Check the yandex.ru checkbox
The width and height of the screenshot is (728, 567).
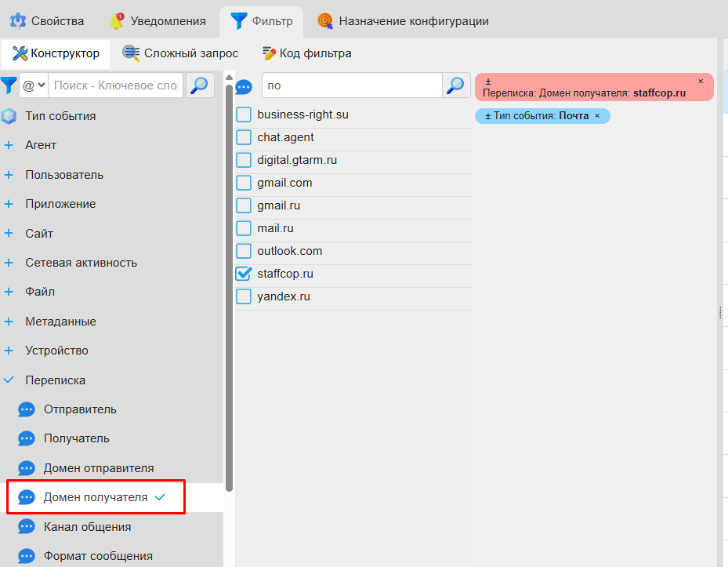(244, 297)
